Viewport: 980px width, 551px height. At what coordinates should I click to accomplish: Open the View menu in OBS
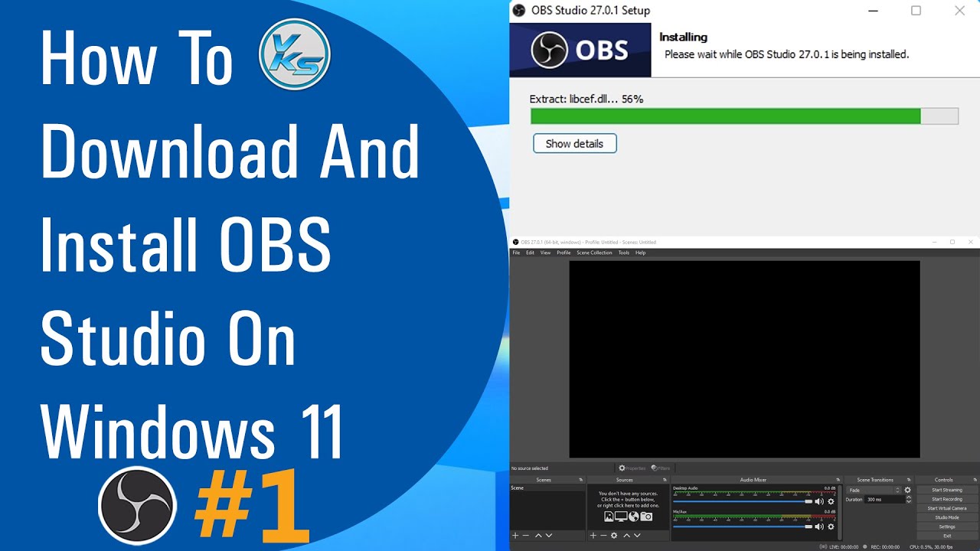[x=545, y=253]
